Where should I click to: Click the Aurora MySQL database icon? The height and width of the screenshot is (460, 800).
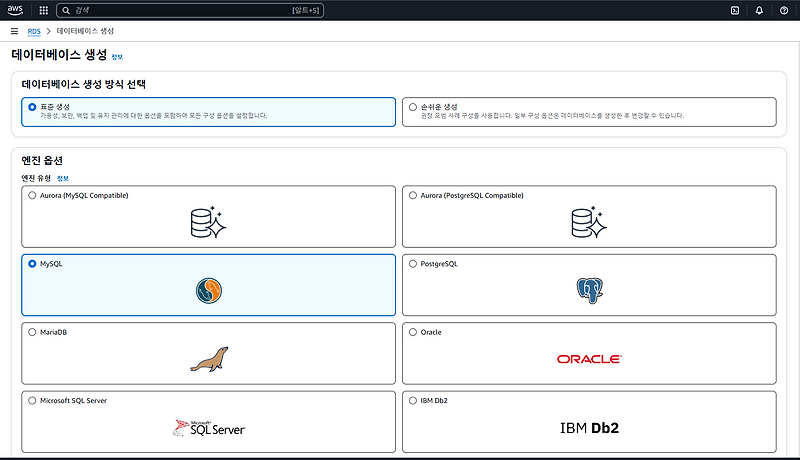pos(208,222)
